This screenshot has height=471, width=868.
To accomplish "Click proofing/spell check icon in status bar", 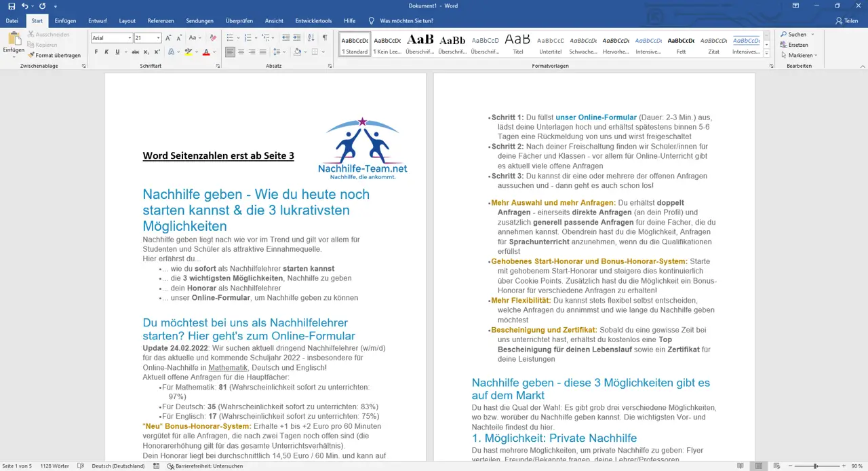I will click(81, 466).
